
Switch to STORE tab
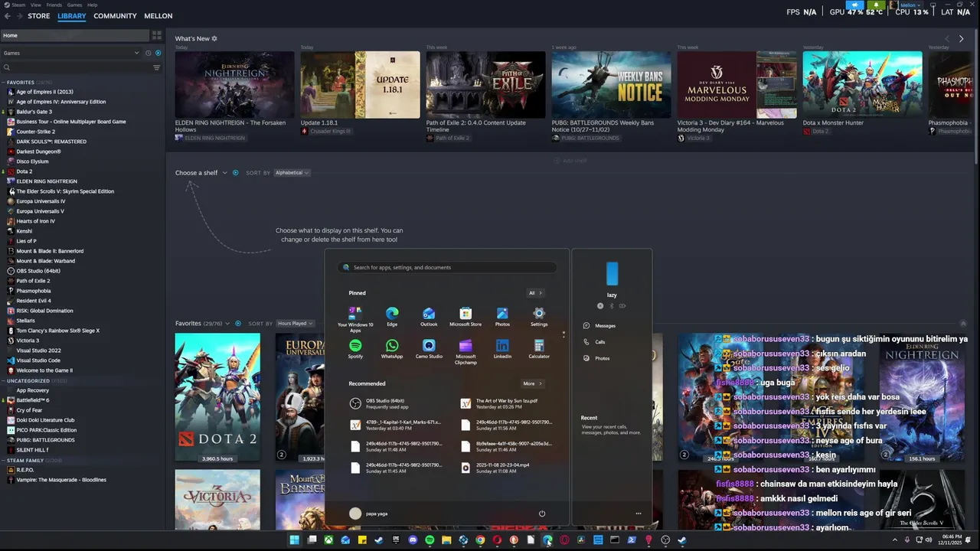pyautogui.click(x=39, y=16)
